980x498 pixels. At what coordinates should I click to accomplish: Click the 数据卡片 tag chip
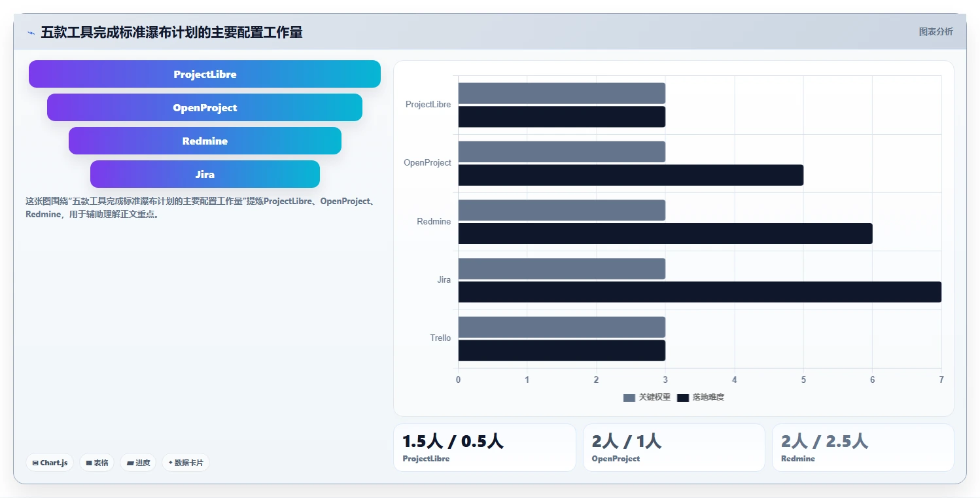tap(186, 463)
